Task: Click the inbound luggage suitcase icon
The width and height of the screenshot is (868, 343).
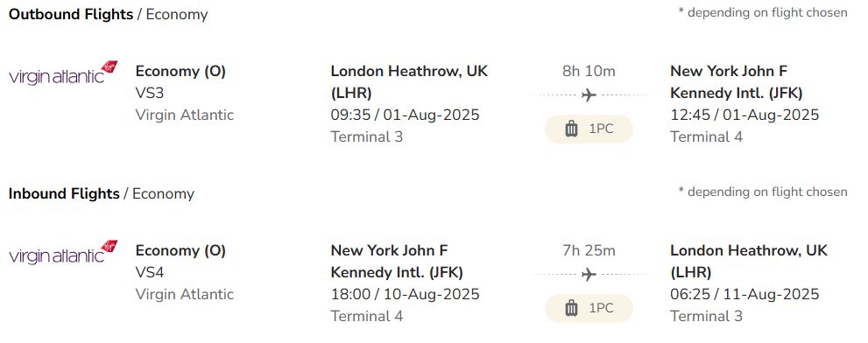Action: pyautogui.click(x=571, y=308)
